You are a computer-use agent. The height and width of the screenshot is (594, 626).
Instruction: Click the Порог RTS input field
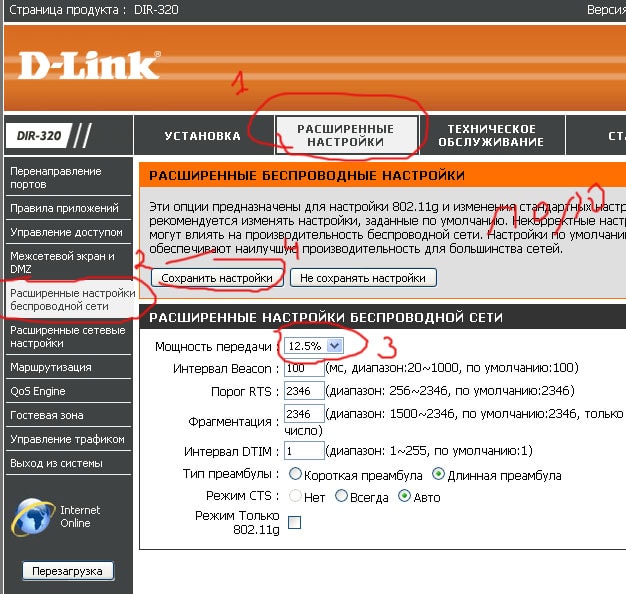[304, 390]
